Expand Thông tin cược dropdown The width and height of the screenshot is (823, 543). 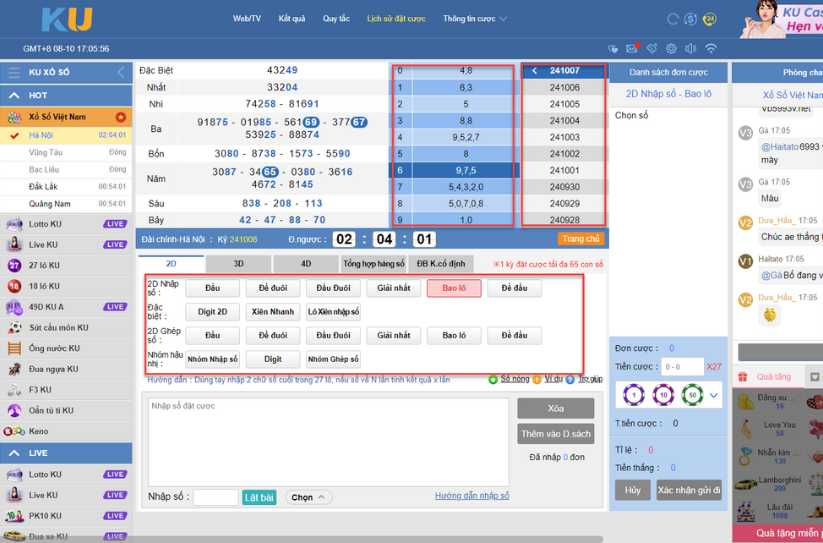pyautogui.click(x=474, y=18)
